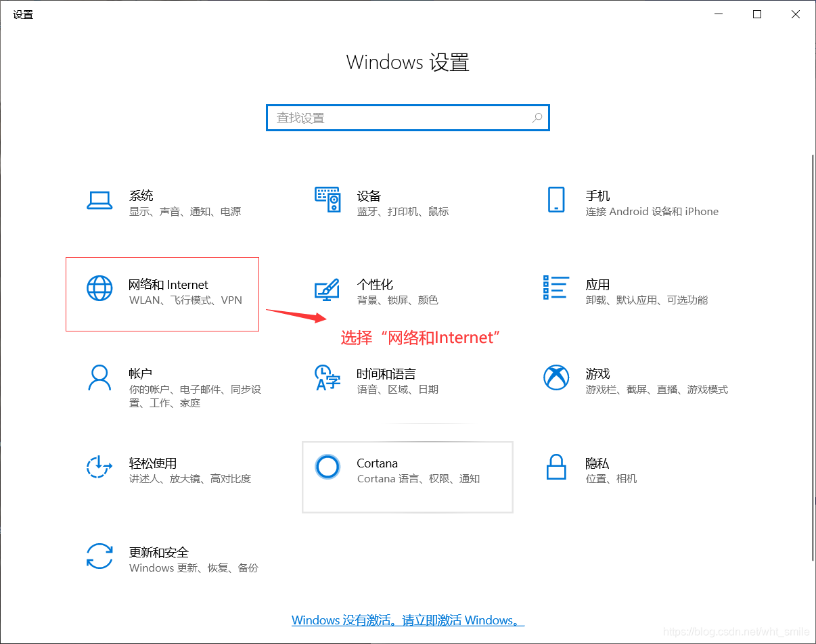Viewport: 816px width, 644px height.
Task: Click the 蓝牙、打印机、鼠标 description
Action: coord(403,212)
